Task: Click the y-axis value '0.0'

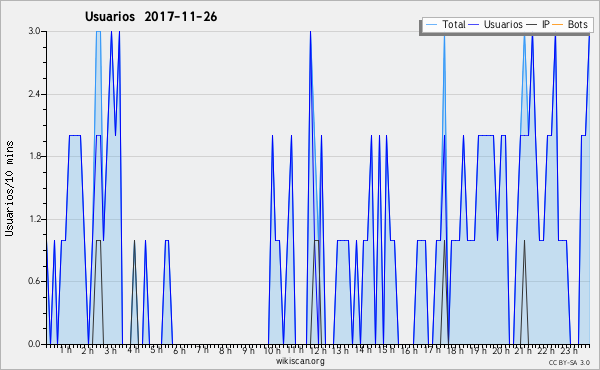Action: pyautogui.click(x=34, y=344)
